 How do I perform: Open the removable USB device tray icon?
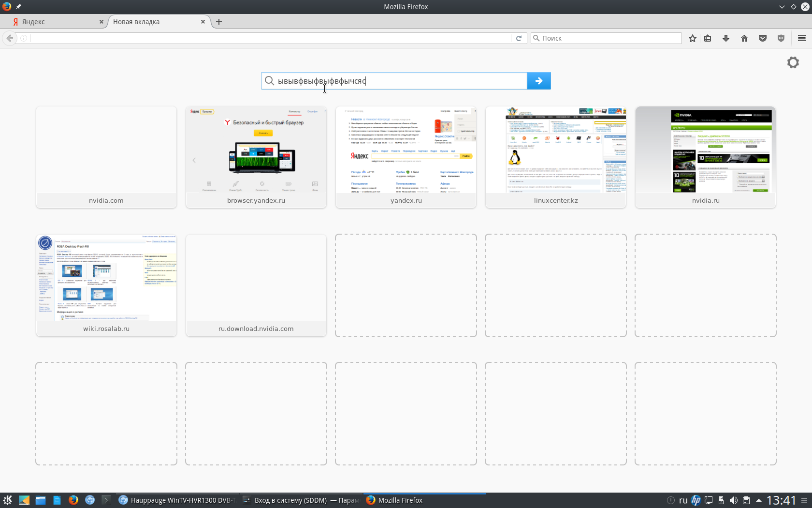721,500
